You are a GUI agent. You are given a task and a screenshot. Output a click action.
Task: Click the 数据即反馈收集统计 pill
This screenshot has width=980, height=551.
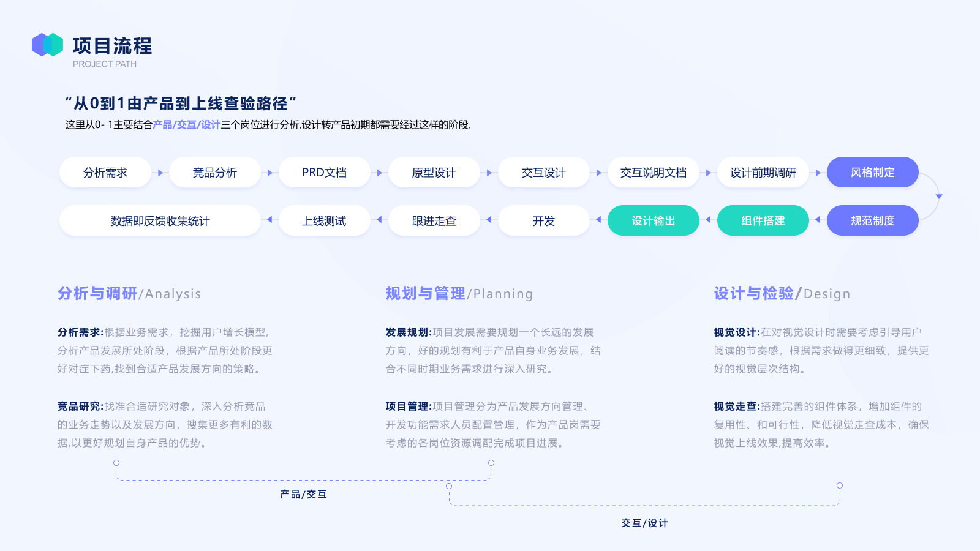click(160, 220)
